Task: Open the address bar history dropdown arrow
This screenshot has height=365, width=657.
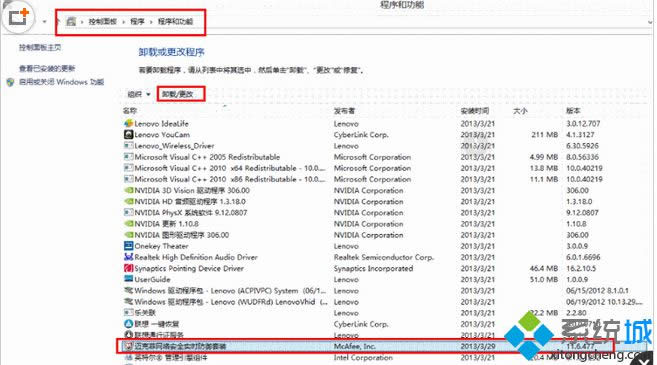Action: coord(651,22)
